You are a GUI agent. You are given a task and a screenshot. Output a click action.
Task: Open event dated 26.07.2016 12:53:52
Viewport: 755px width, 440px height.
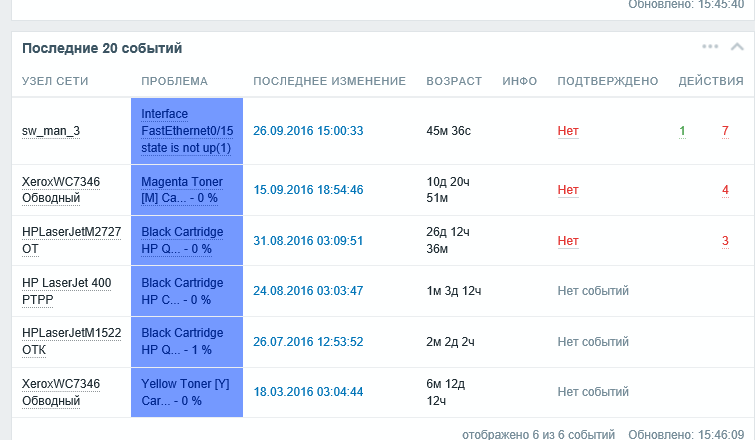308,342
